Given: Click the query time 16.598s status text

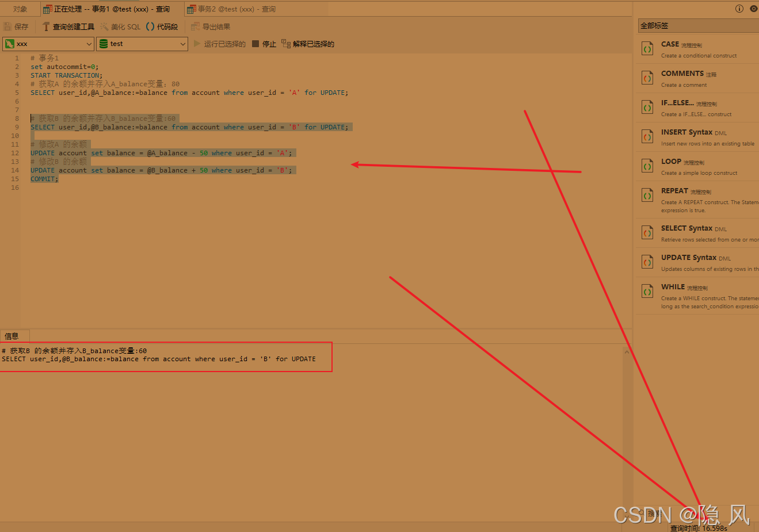Looking at the screenshot, I should click(x=699, y=528).
